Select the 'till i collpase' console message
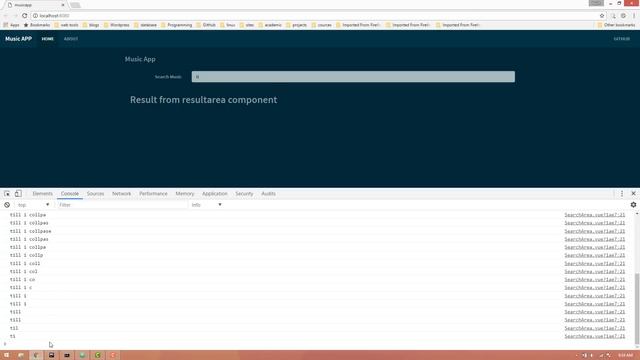Viewport: 640px width, 360px height. point(31,231)
